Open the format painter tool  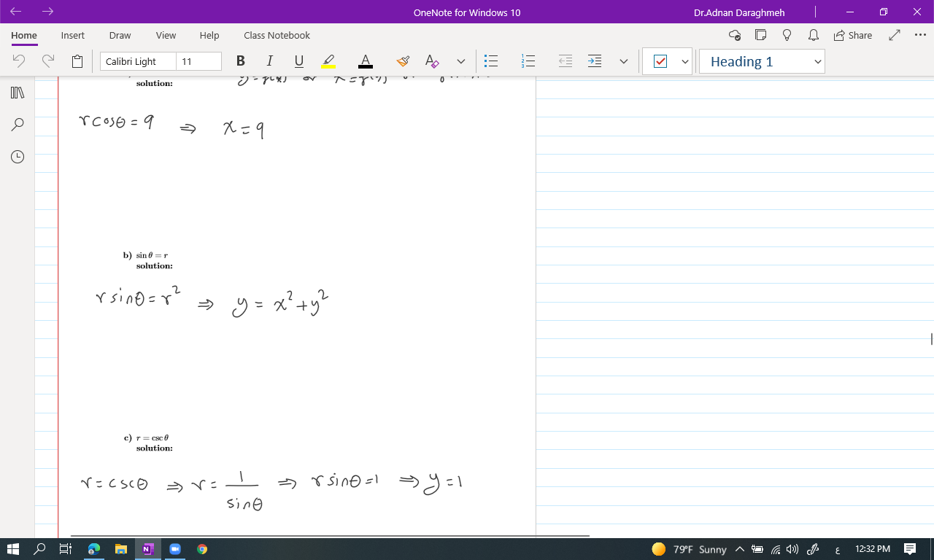tap(403, 61)
